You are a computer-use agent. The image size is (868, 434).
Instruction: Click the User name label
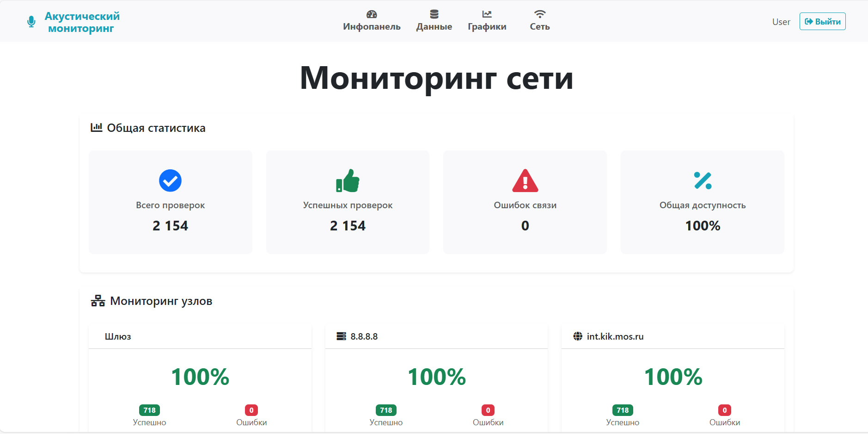click(x=781, y=22)
